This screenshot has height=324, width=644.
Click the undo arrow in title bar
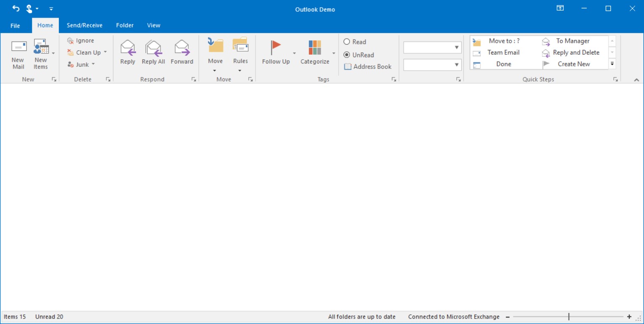(x=16, y=8)
